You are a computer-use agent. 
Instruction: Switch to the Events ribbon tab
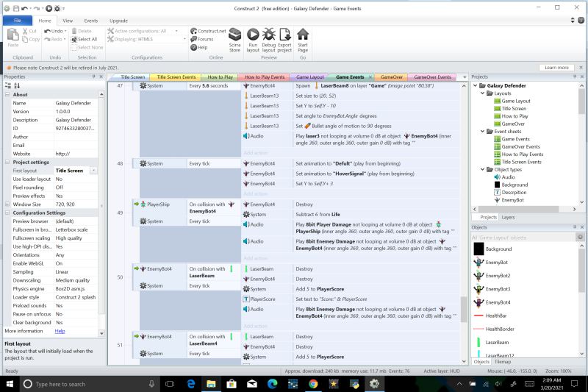tap(90, 21)
